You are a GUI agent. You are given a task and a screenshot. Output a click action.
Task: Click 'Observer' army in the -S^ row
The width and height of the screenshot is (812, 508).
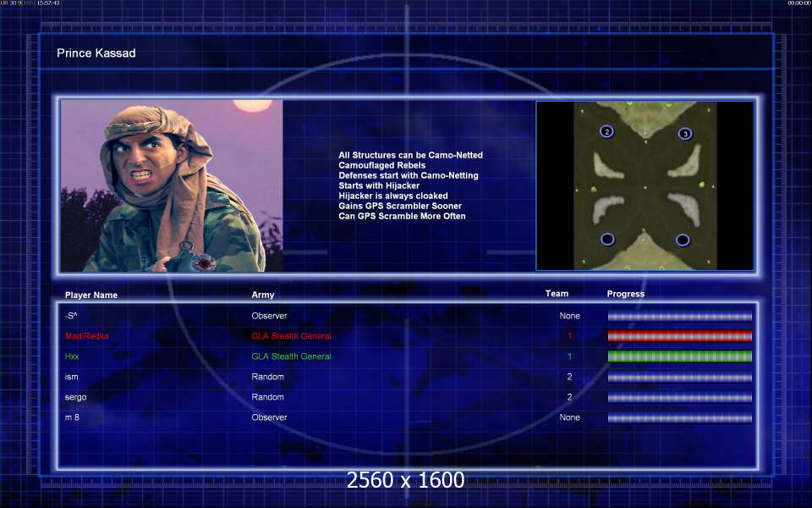point(269,316)
